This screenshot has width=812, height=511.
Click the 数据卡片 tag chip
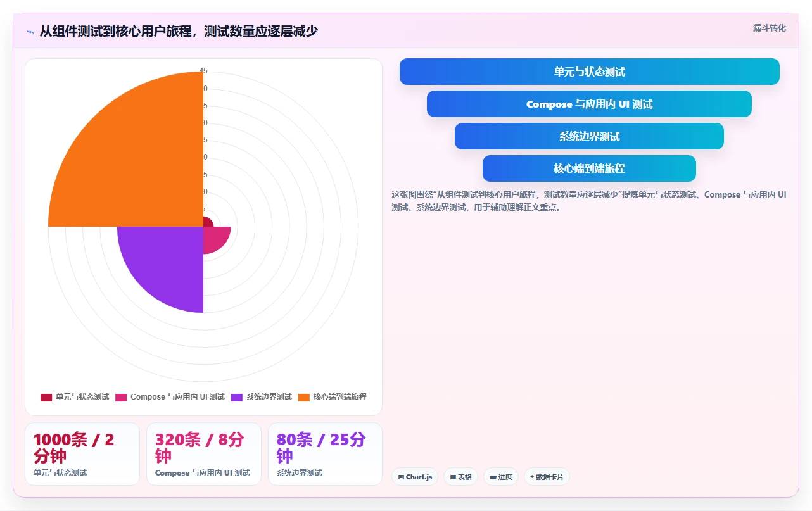click(x=547, y=477)
